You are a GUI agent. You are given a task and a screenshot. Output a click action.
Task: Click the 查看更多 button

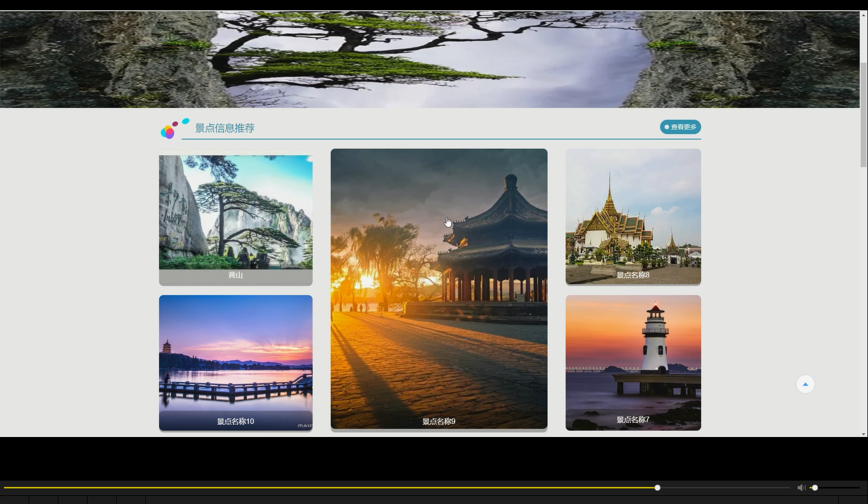[680, 127]
